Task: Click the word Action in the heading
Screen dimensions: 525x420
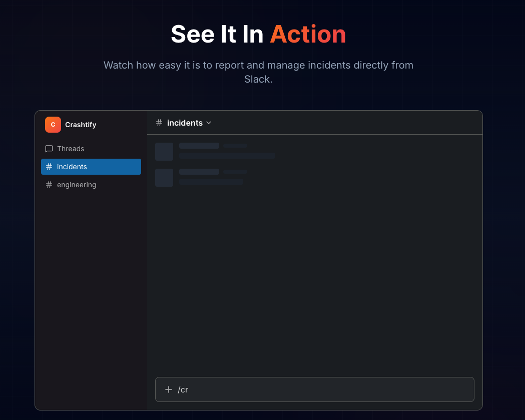Action: coord(308,34)
